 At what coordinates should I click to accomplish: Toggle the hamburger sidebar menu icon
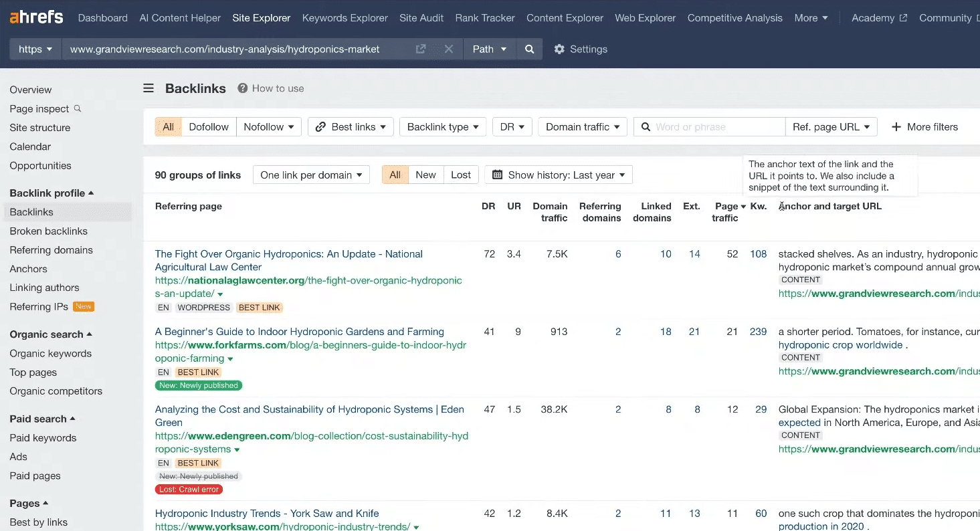[x=149, y=88]
